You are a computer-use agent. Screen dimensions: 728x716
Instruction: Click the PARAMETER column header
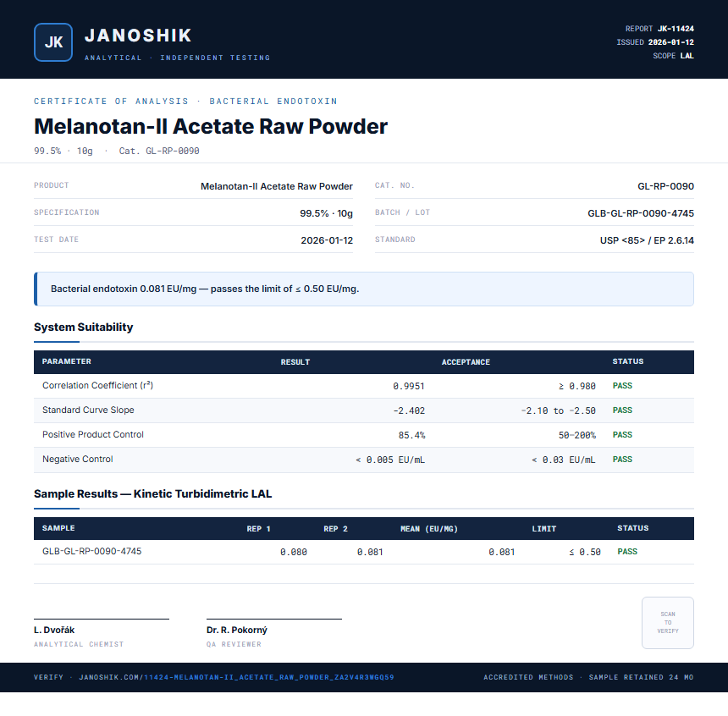click(66, 361)
